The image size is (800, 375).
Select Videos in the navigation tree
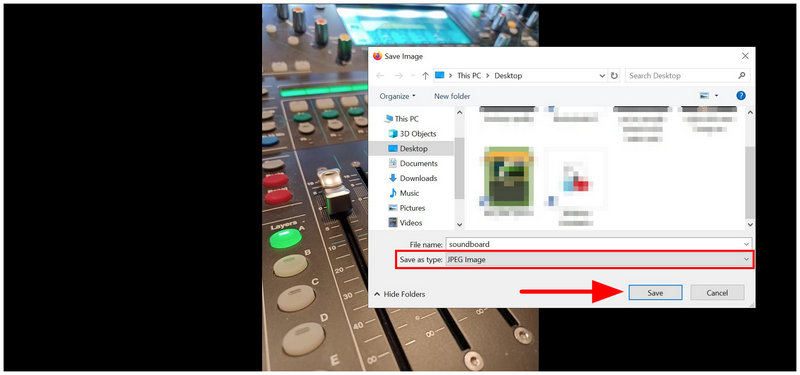(411, 222)
